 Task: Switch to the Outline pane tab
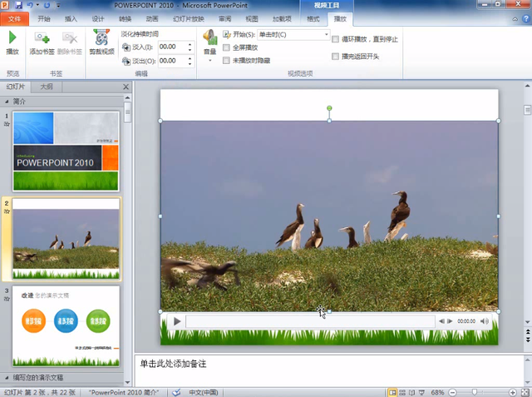tap(47, 87)
